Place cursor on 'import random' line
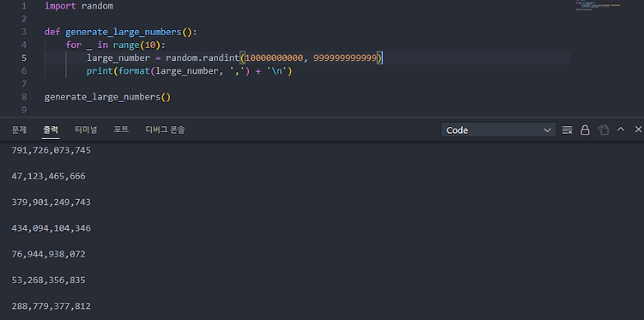 pos(79,6)
